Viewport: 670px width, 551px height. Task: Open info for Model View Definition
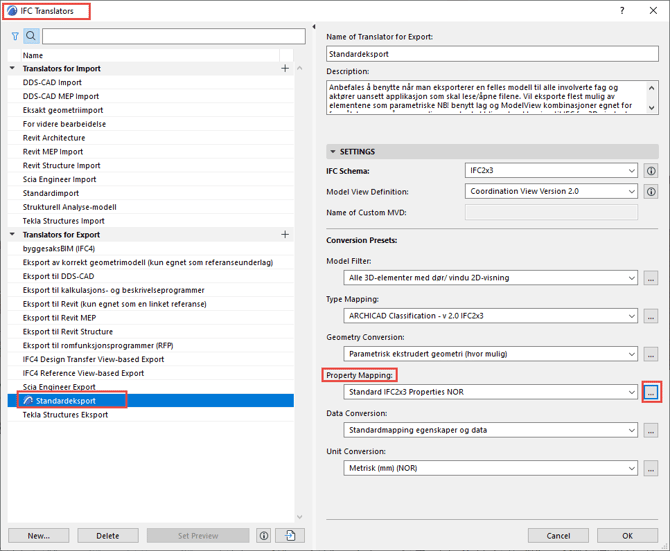(651, 191)
